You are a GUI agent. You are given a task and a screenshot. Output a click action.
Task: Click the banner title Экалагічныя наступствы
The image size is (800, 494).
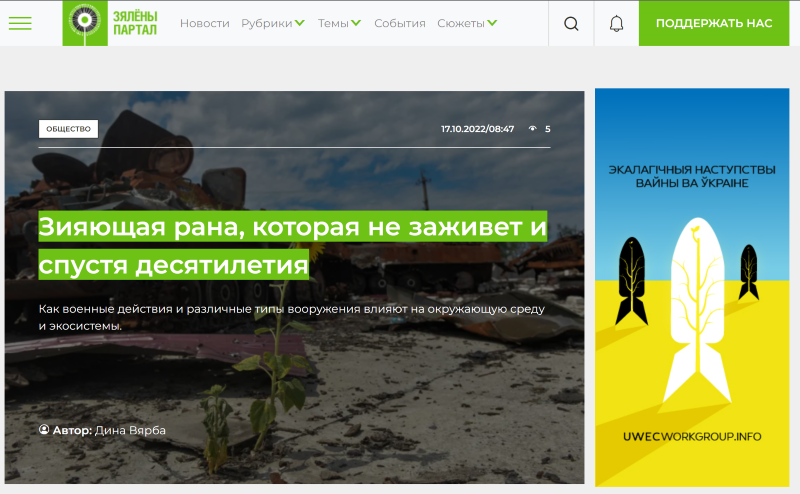click(692, 177)
